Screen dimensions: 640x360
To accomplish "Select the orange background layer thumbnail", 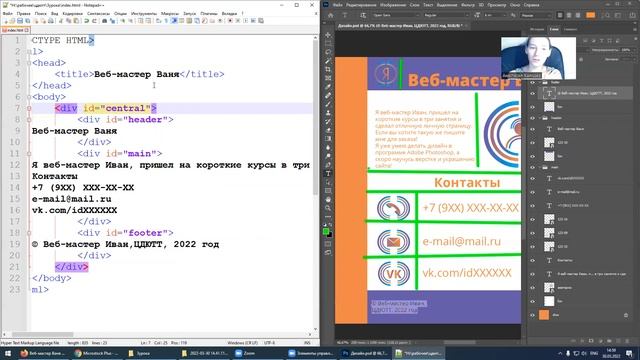I will (x=544, y=315).
